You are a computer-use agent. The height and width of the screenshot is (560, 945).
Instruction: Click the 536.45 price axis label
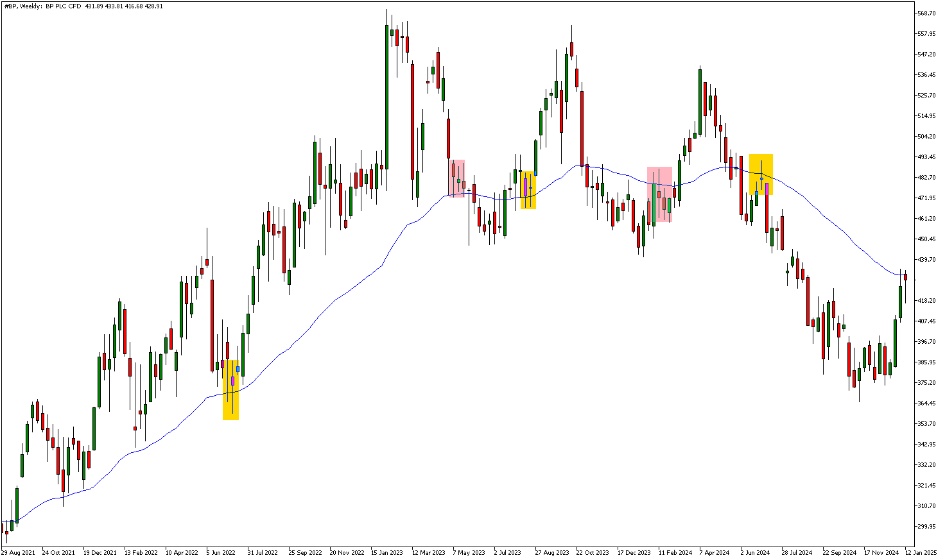(x=927, y=75)
